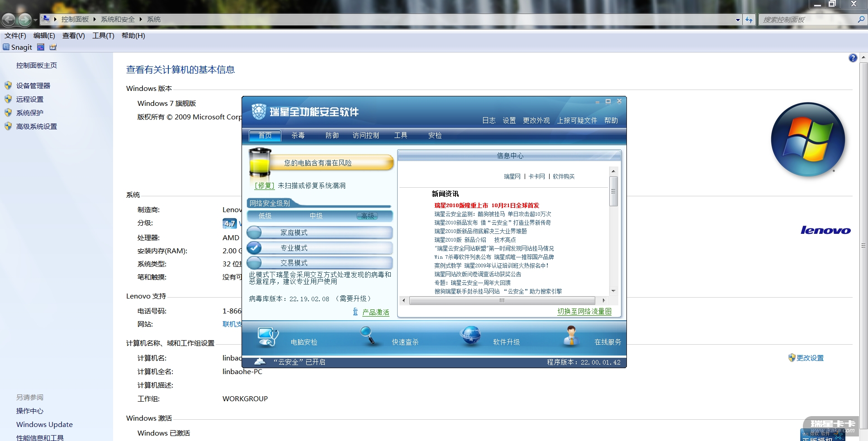Click the search magnifier in control panel
The image size is (868, 441).
pos(861,19)
